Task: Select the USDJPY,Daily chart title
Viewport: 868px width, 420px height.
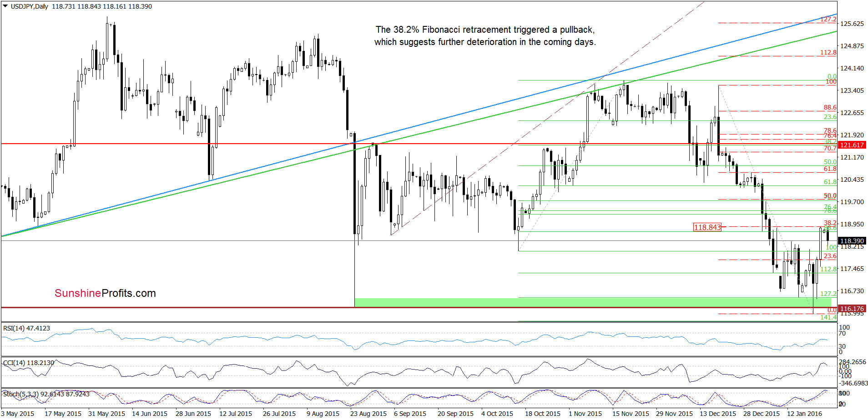Action: [30, 6]
